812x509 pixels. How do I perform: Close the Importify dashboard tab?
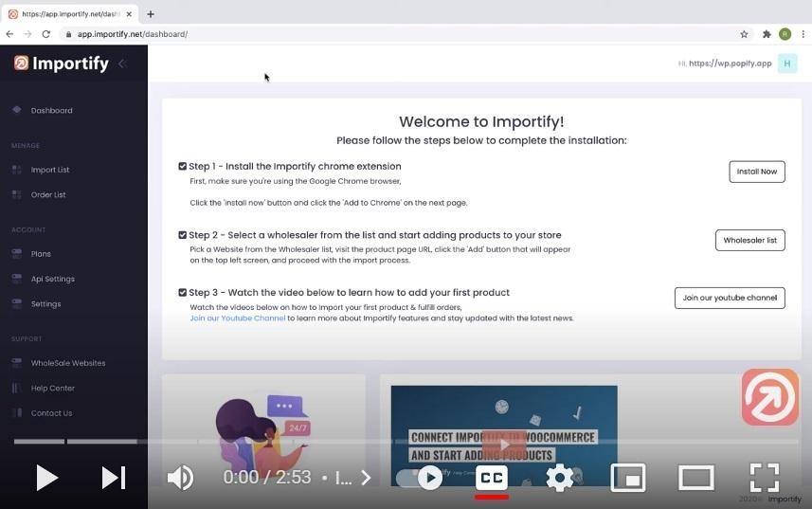(x=129, y=14)
